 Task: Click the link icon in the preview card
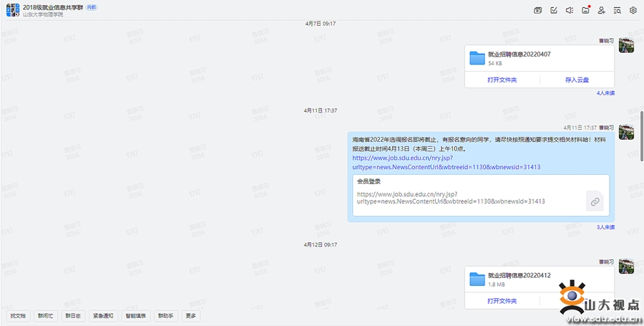pyautogui.click(x=595, y=201)
